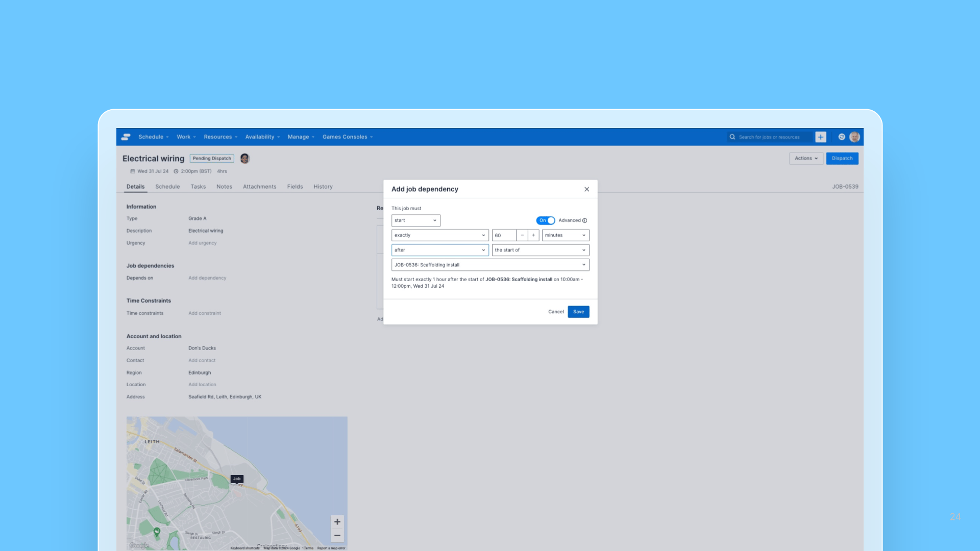The height and width of the screenshot is (551, 980).
Task: Click the Advanced info icon
Action: pos(585,220)
